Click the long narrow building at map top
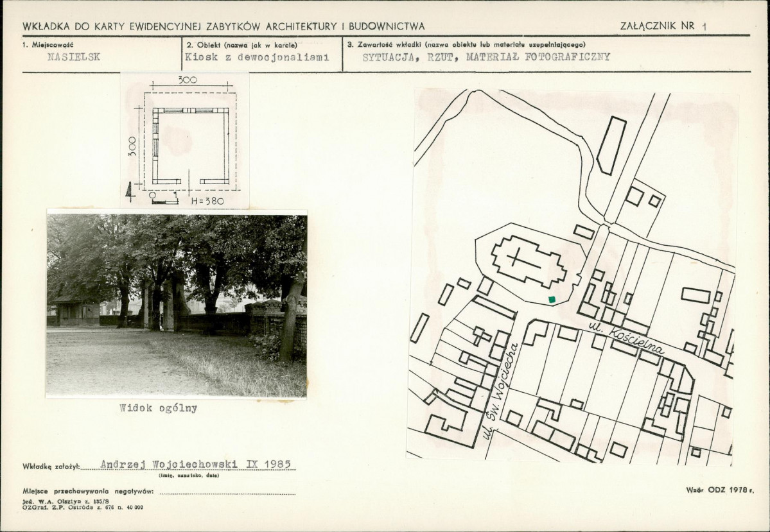Screen dimensions: 770x532 coord(611,145)
